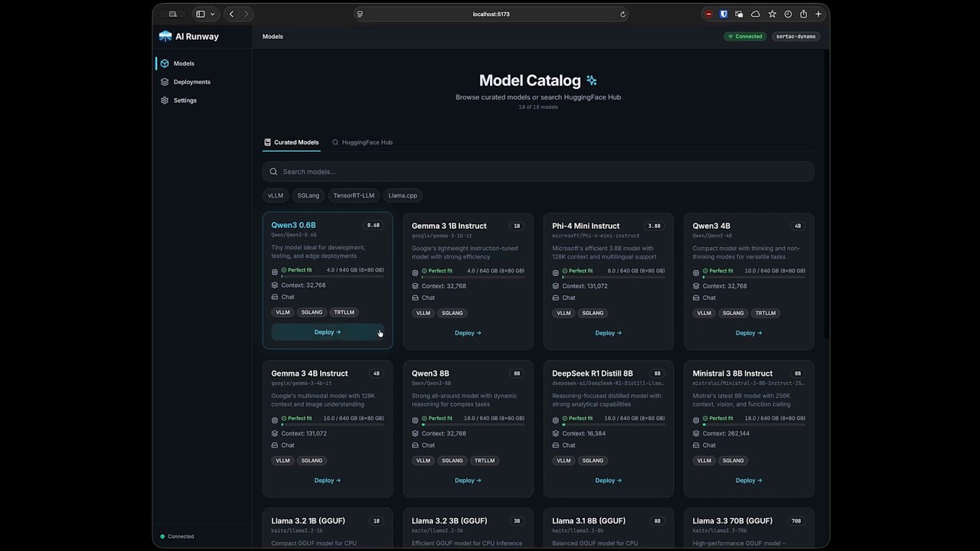Click the GPU memory bar on Qwen3 8B card
The width and height of the screenshot is (980, 551).
[473, 424]
